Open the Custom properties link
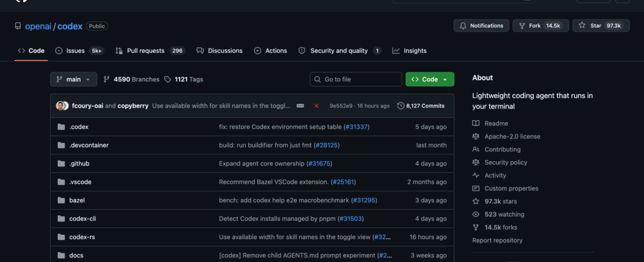 pyautogui.click(x=506, y=188)
